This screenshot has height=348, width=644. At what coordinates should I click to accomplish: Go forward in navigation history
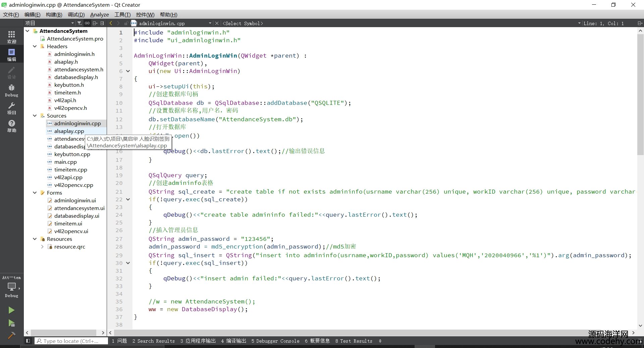click(x=118, y=23)
